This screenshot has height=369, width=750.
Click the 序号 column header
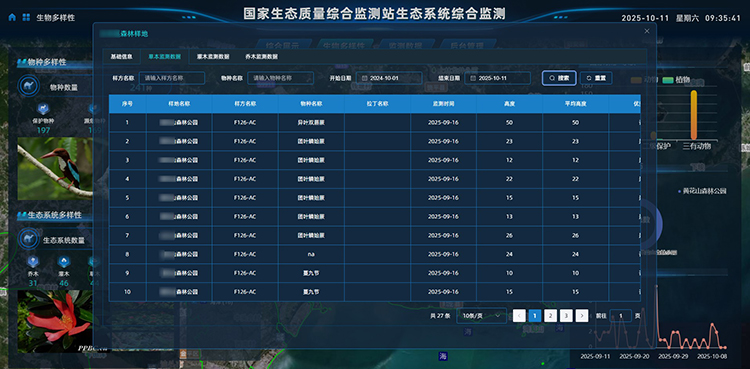127,103
